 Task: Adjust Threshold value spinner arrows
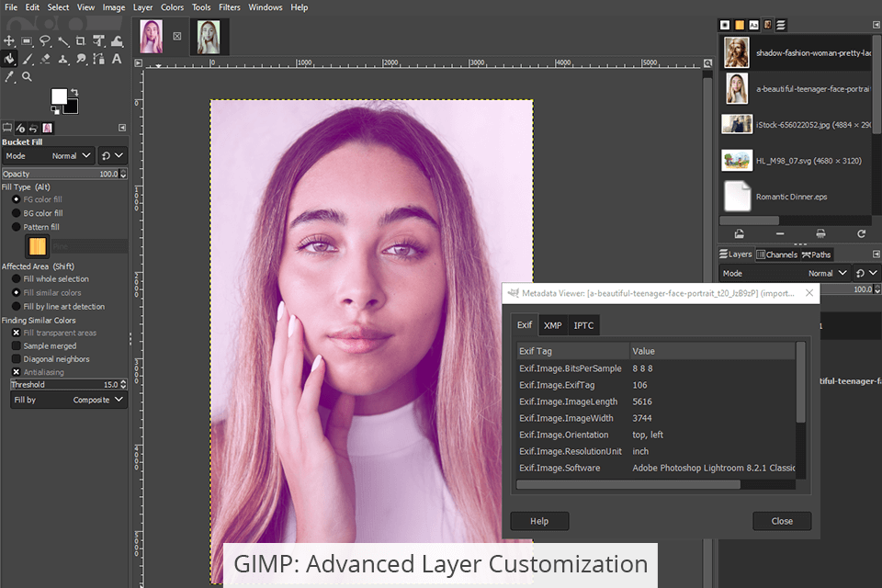(123, 385)
